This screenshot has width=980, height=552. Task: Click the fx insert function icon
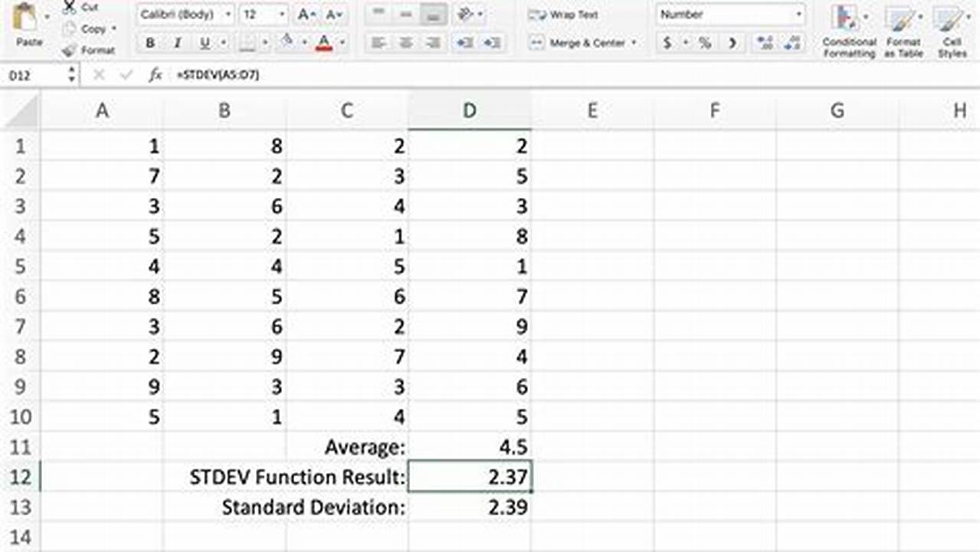[156, 74]
